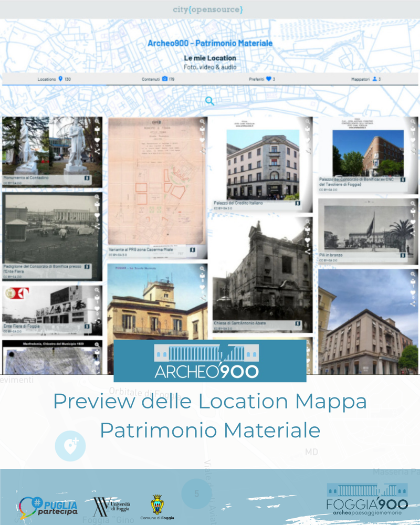Favorite the Variante al PRG card

(x=202, y=140)
